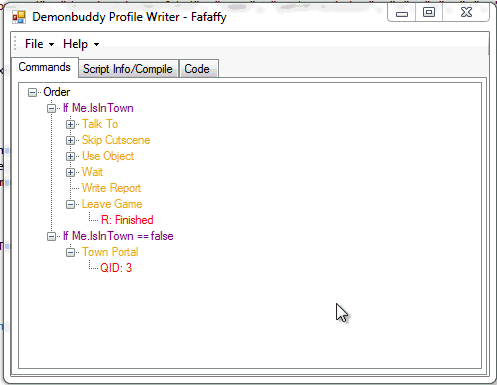497x385 pixels.
Task: Select the Order tree item
Action: (x=57, y=92)
